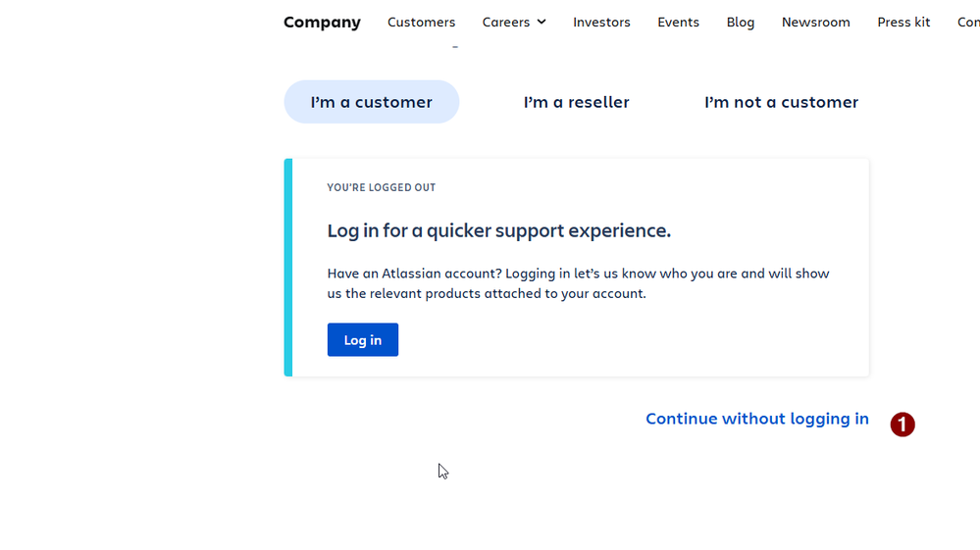This screenshot has width=980, height=550.
Task: Click the Have an Atlassian account paragraph
Action: coord(578,283)
